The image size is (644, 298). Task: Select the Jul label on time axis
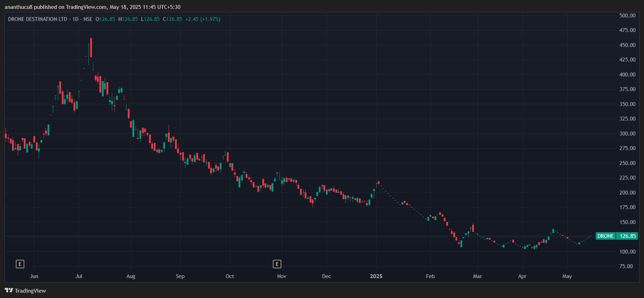[x=79, y=276]
